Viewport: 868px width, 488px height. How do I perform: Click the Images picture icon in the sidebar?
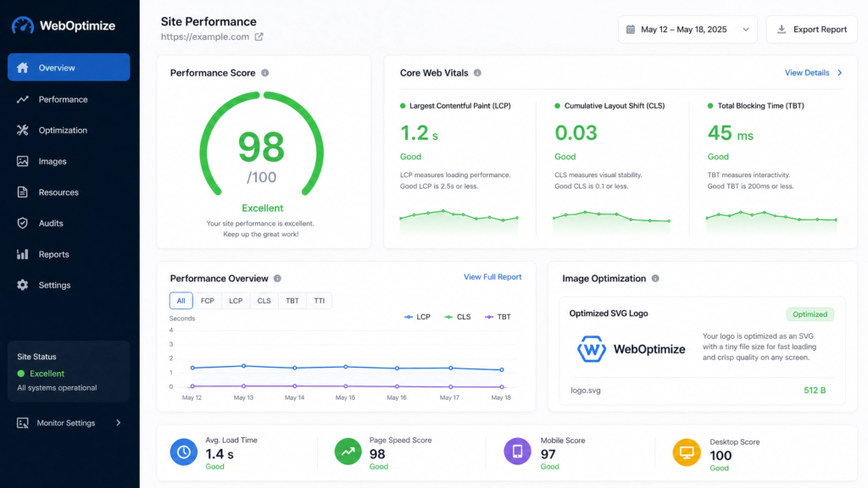[22, 161]
